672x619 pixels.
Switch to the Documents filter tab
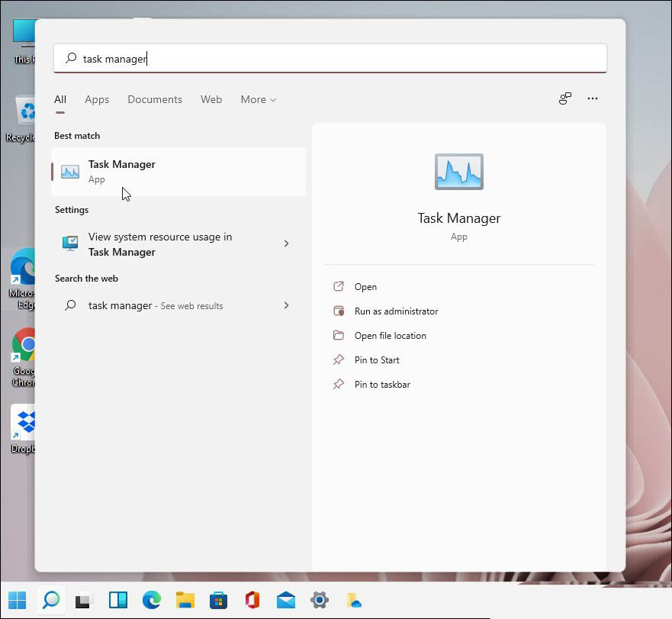(x=155, y=99)
